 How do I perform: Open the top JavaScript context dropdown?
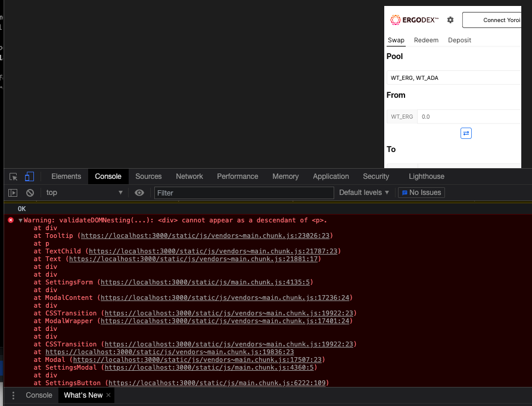pyautogui.click(x=84, y=193)
